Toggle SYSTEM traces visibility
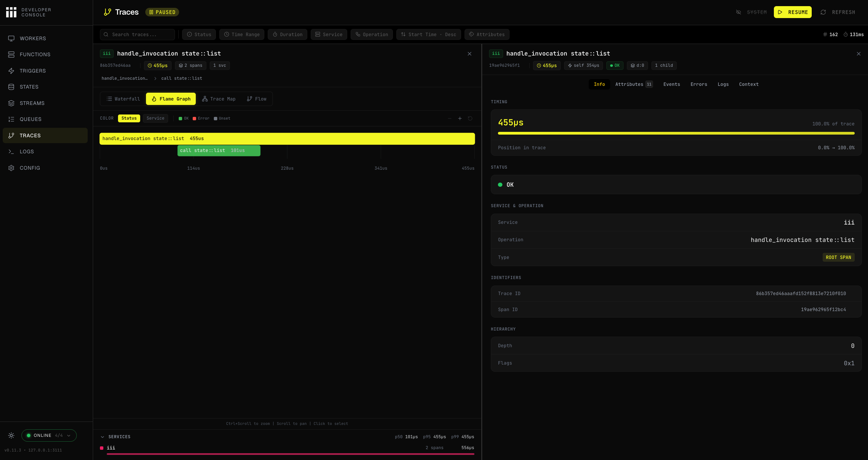This screenshot has width=868, height=460. pyautogui.click(x=751, y=12)
